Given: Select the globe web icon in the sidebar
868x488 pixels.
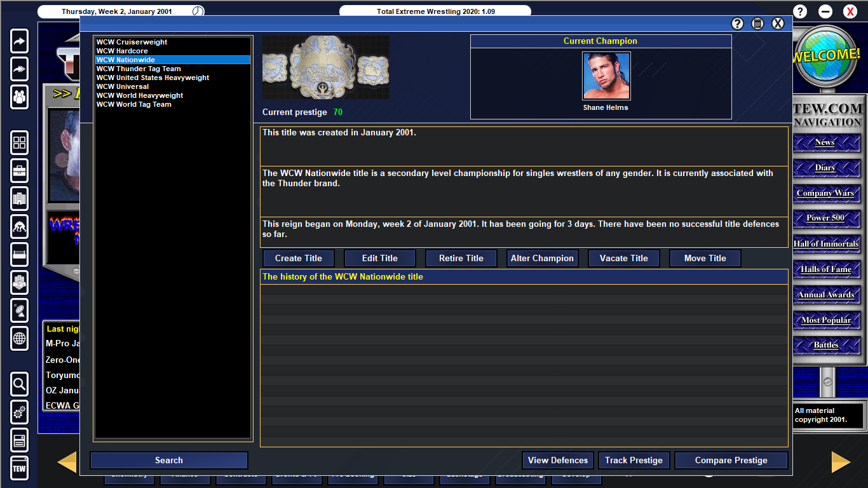Looking at the screenshot, I should (19, 339).
